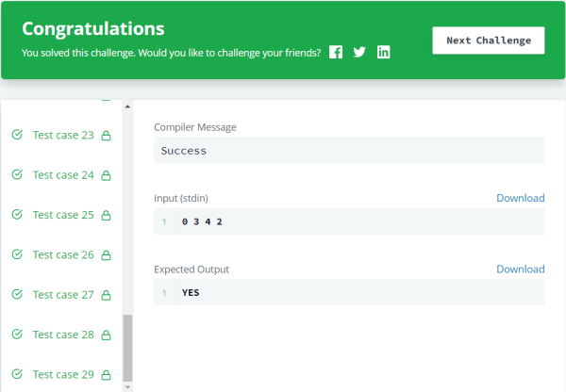The image size is (566, 392).
Task: Click the 'You solved this challenge' message
Action: pos(171,53)
